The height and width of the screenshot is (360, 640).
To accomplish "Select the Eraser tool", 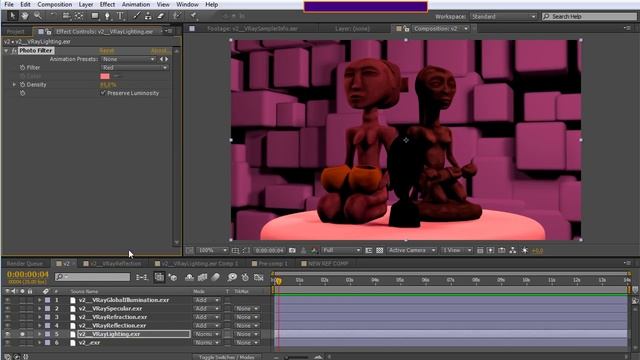I will [x=161, y=16].
